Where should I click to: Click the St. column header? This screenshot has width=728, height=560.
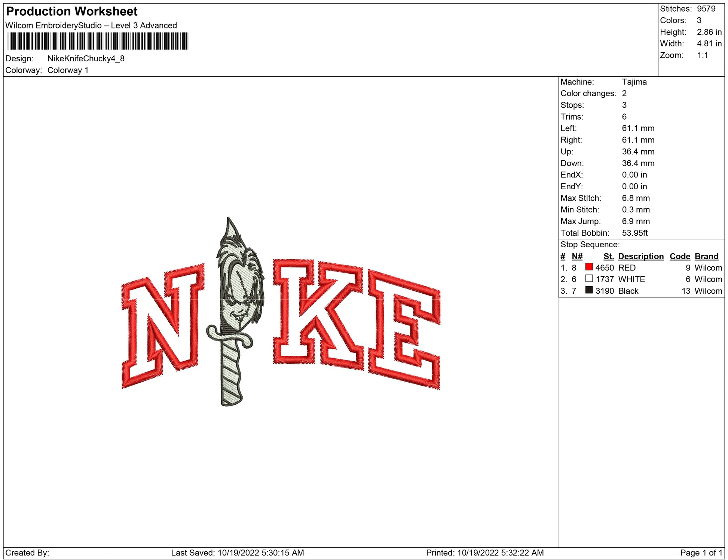coord(608,256)
